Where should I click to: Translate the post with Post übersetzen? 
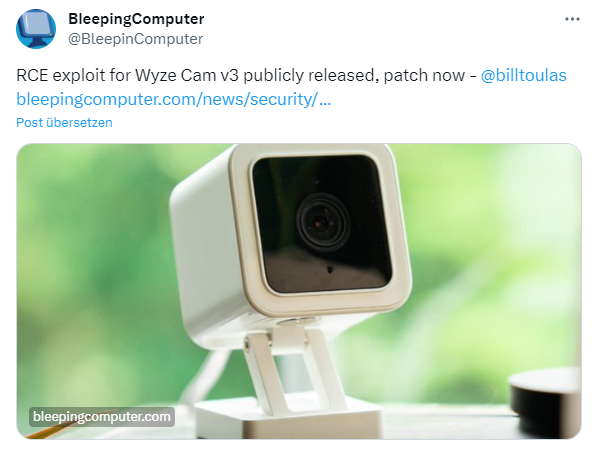tap(64, 122)
